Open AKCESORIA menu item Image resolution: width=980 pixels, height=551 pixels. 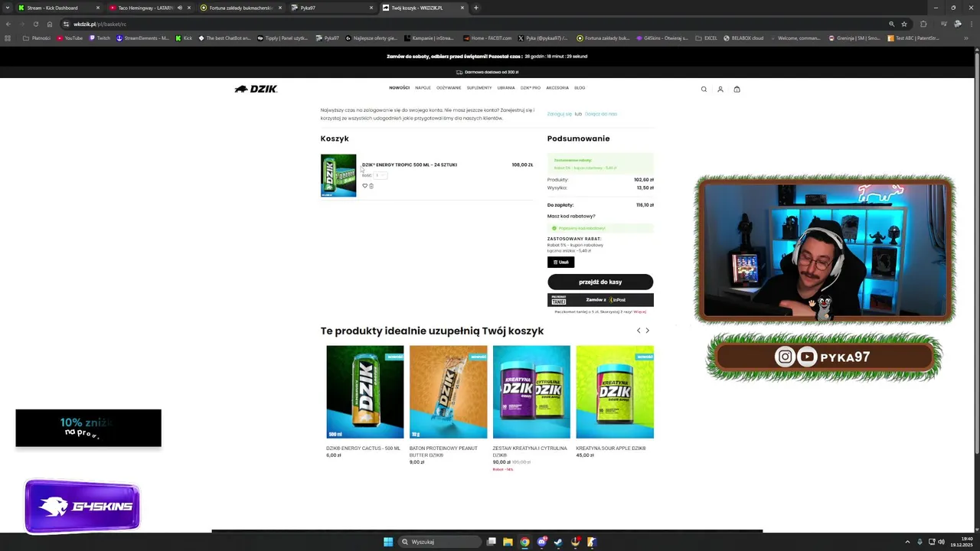(557, 88)
